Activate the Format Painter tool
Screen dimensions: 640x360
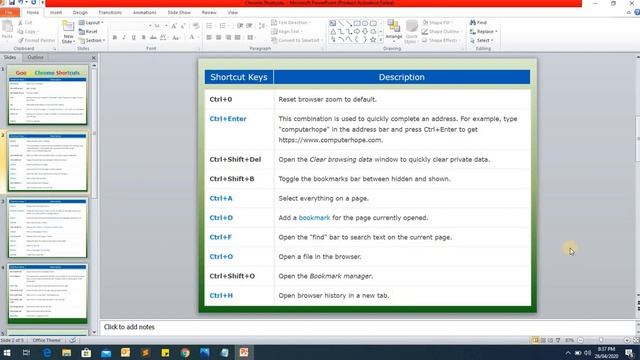[36, 40]
